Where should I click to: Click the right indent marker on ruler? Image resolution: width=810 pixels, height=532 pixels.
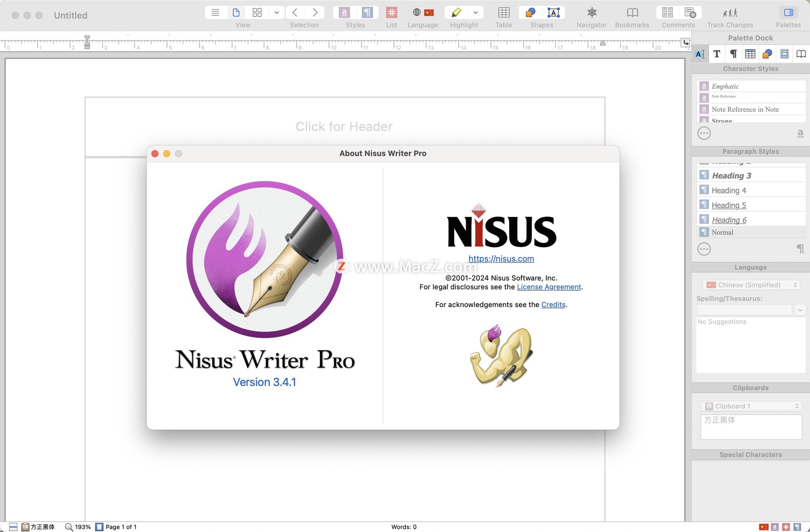click(x=602, y=43)
